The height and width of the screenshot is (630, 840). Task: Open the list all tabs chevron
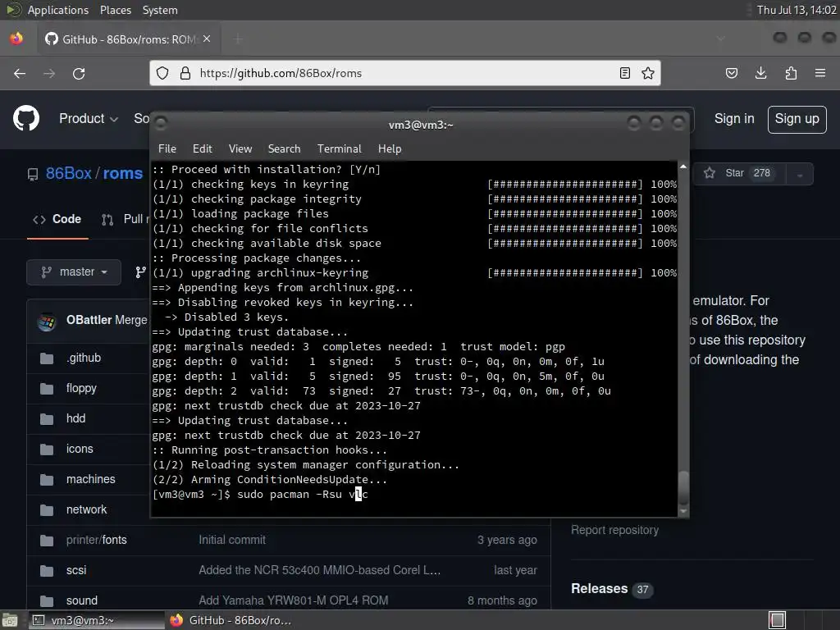pyautogui.click(x=720, y=39)
